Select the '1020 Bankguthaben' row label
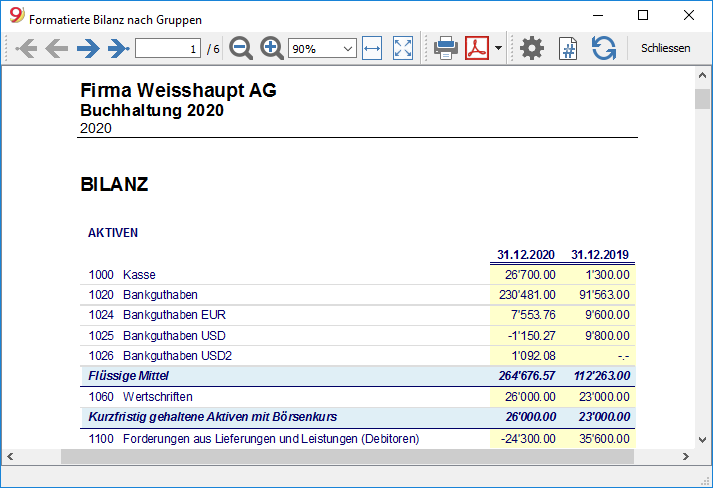 [143, 295]
